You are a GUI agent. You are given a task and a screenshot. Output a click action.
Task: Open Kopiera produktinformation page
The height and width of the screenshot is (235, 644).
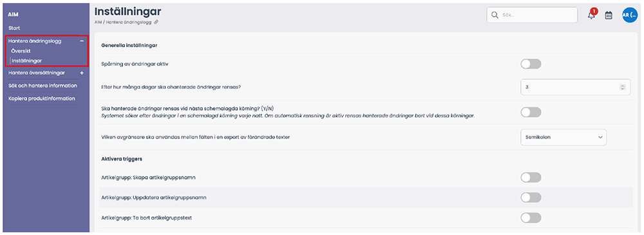(41, 99)
